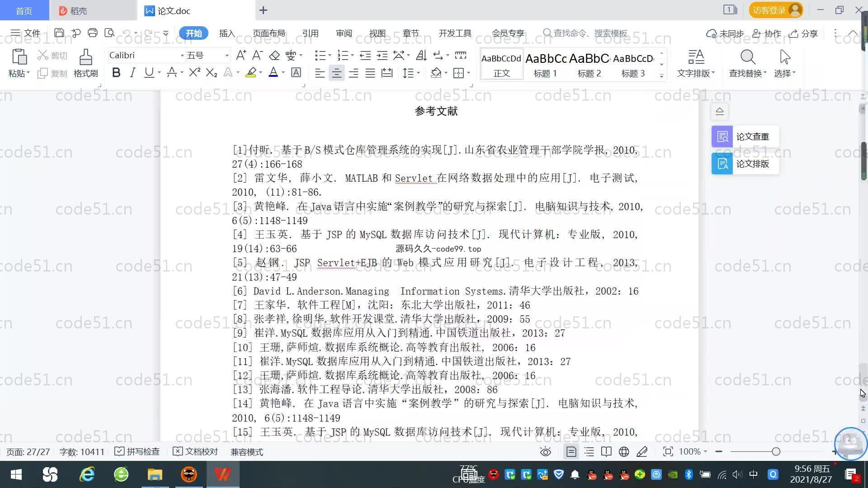Click the text highlight color button
The image size is (868, 488).
(251, 72)
